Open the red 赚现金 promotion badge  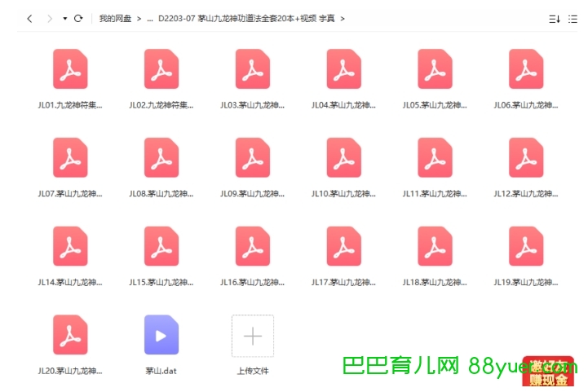(548, 371)
